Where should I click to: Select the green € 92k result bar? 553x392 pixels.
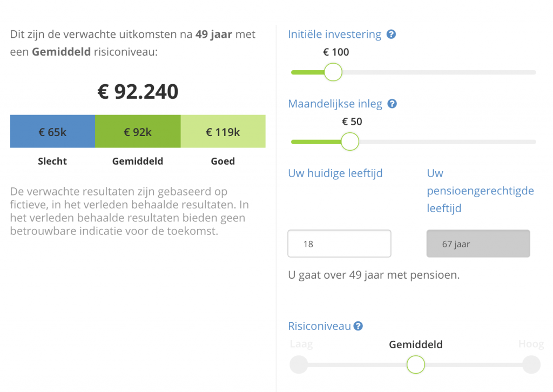point(138,132)
